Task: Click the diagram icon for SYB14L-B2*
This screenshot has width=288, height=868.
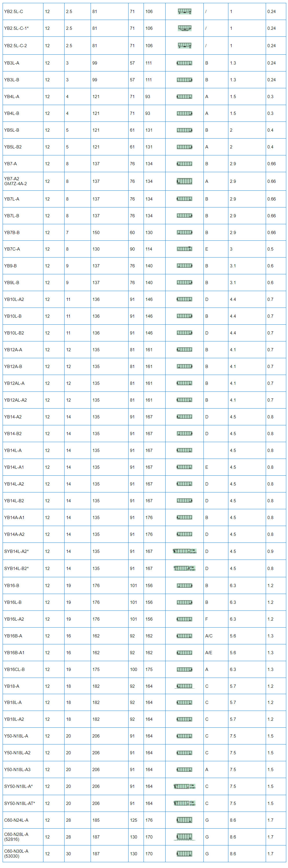Action: (184, 569)
